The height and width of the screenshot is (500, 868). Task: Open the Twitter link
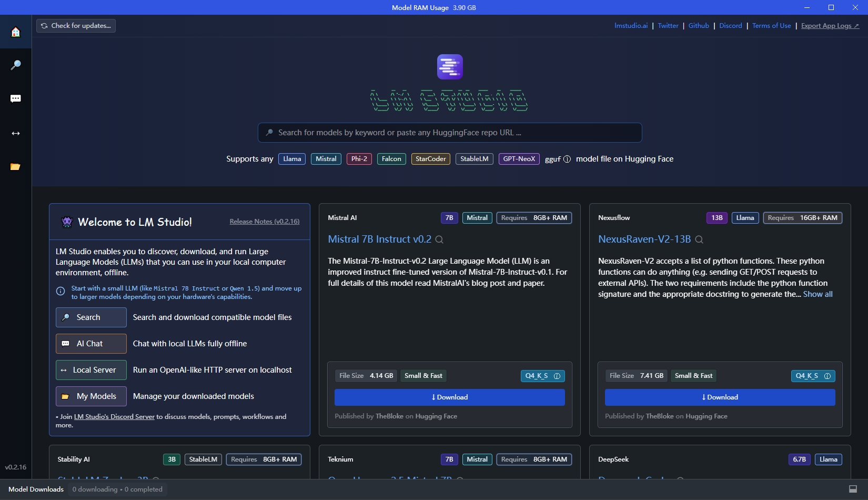[x=668, y=26]
